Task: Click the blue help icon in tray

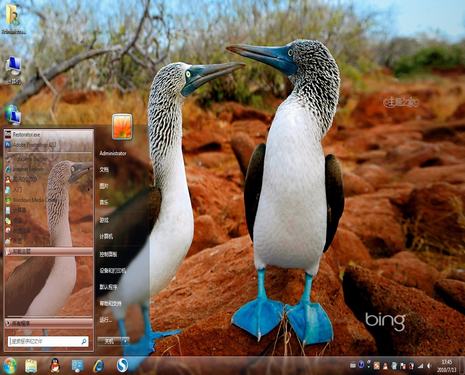Action: 361,364
